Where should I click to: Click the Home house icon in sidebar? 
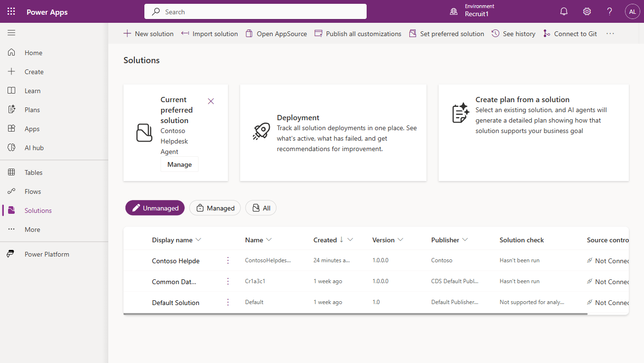[x=12, y=53]
